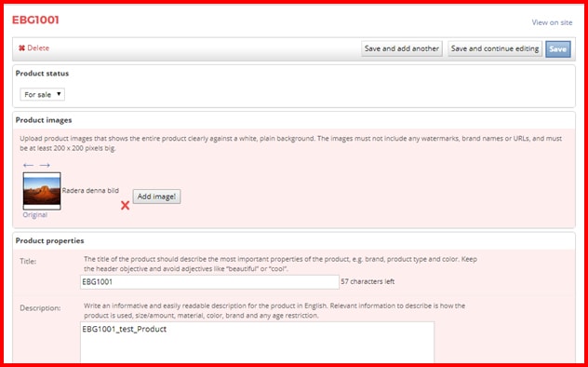Click the Delete product link

coord(33,48)
